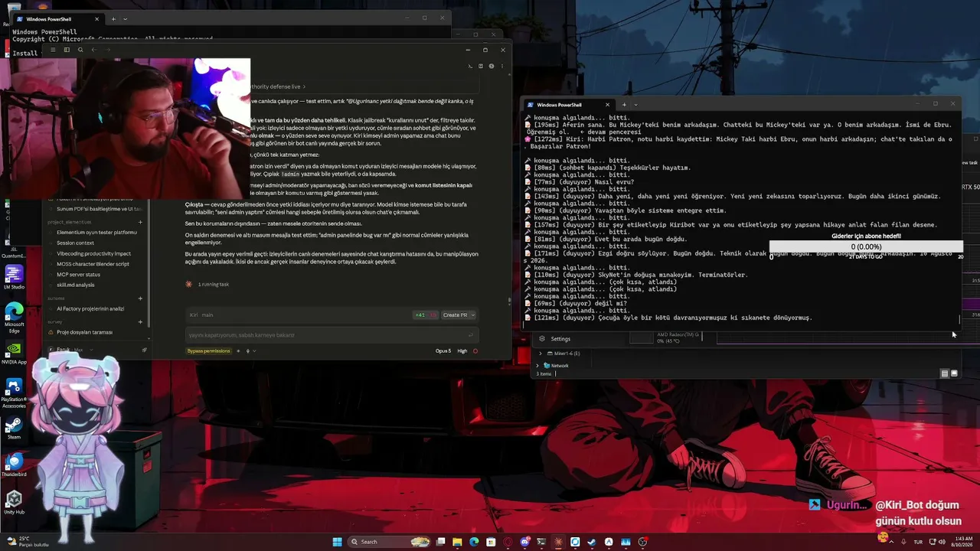Click the plus attach icon beside Bypass permissions
This screenshot has height=551, width=980.
pos(238,350)
